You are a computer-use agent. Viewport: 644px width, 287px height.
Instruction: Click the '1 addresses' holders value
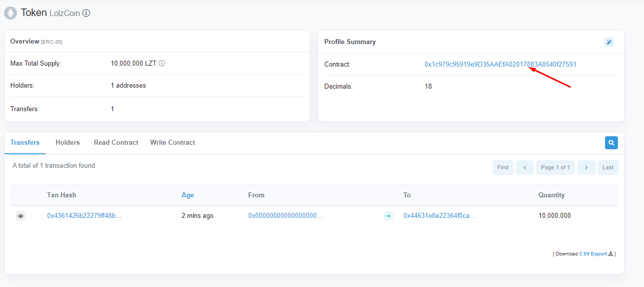129,86
